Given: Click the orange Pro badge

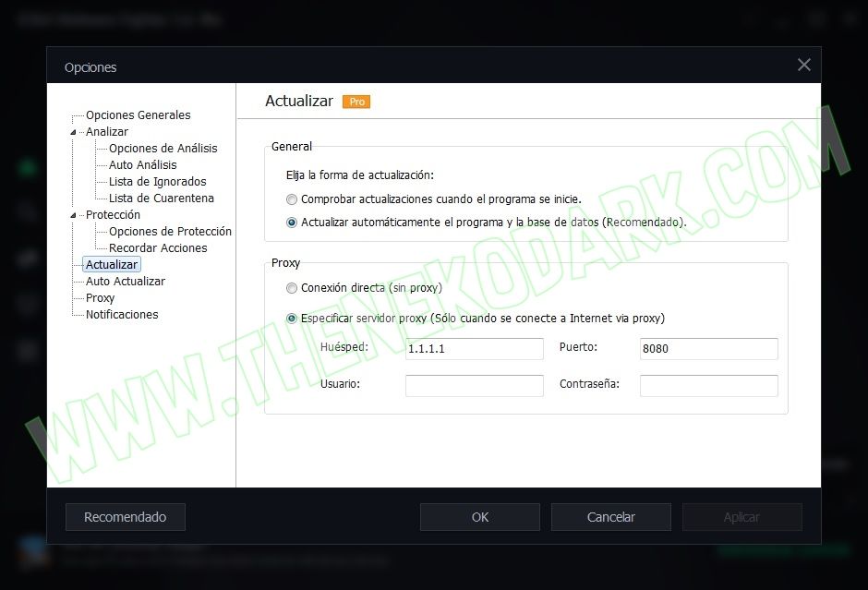Looking at the screenshot, I should [356, 102].
